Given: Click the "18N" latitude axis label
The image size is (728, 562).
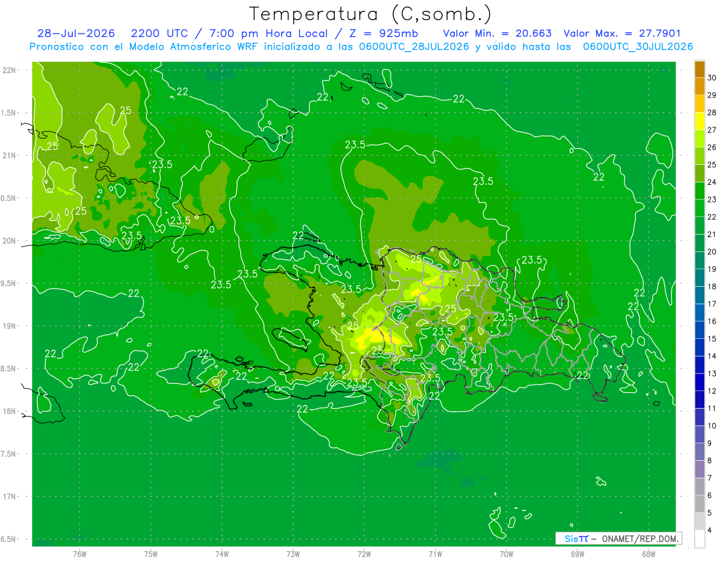Looking at the screenshot, I should click(x=9, y=411).
